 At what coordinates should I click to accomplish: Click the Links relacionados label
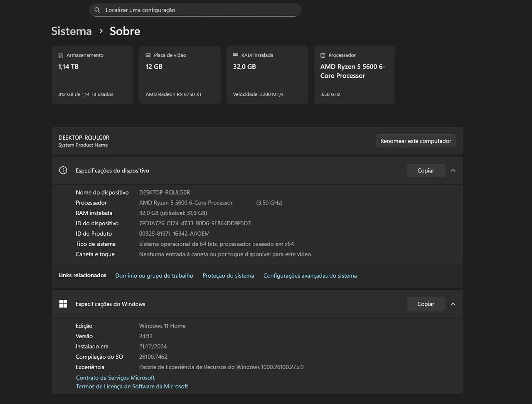82,275
